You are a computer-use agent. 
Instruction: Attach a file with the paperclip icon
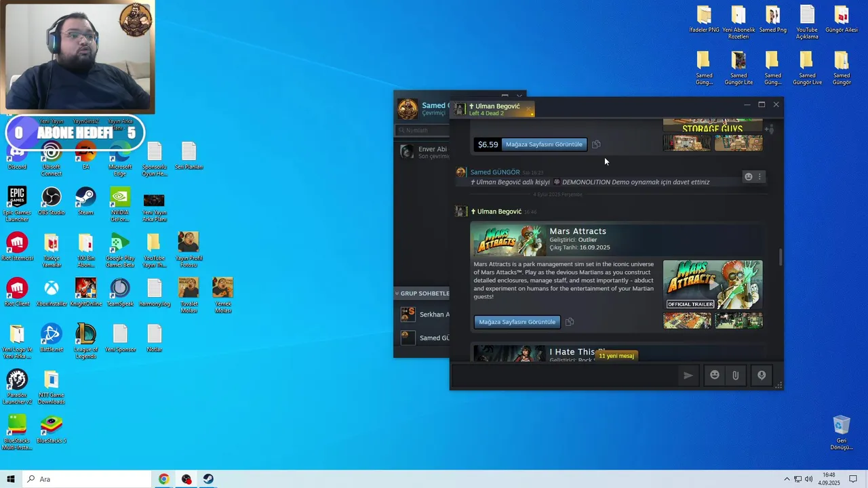736,375
